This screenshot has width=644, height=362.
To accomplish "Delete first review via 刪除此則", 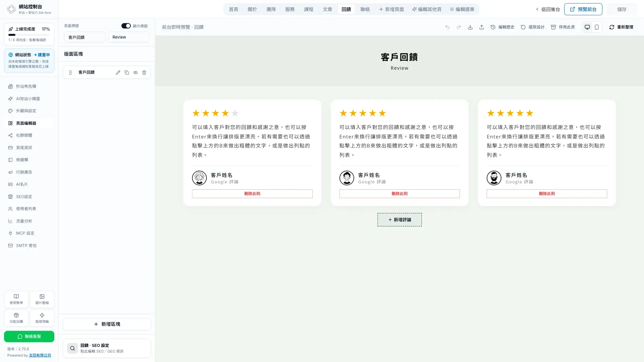I will click(252, 194).
